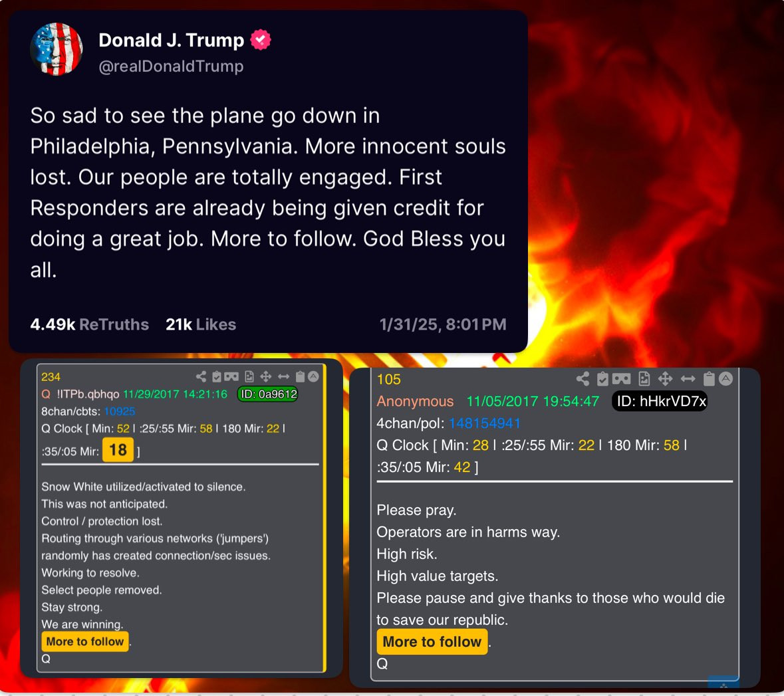Screen dimensions: 784x696
Task: Click the VR goggles icon on post 105
Action: pos(622,379)
